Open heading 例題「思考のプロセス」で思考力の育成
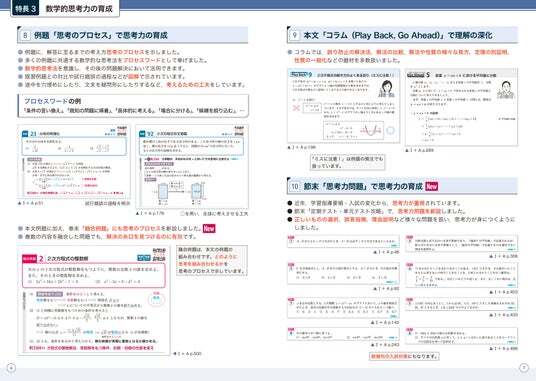 tap(100, 35)
